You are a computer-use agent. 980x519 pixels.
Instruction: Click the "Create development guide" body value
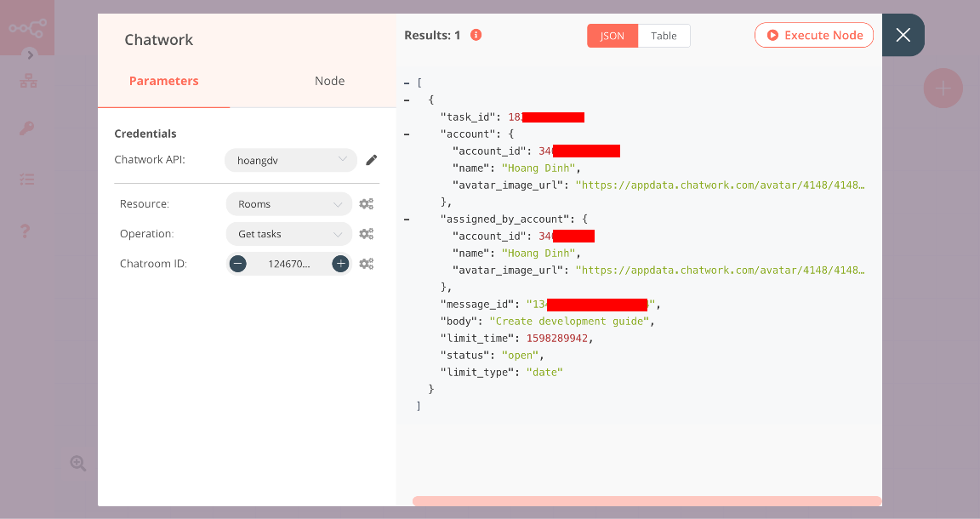(x=569, y=322)
